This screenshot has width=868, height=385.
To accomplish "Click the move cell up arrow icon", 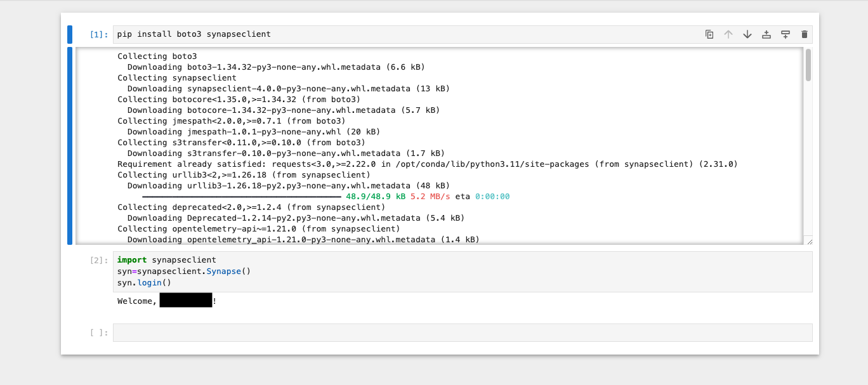I will point(728,34).
